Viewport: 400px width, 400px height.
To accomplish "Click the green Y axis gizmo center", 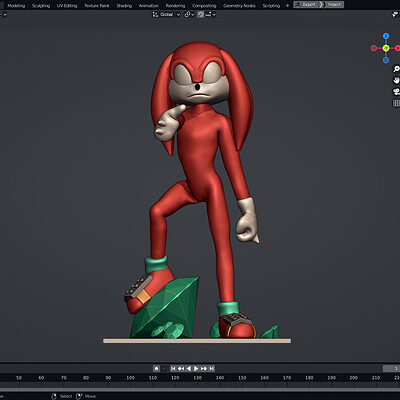I will 386,48.
